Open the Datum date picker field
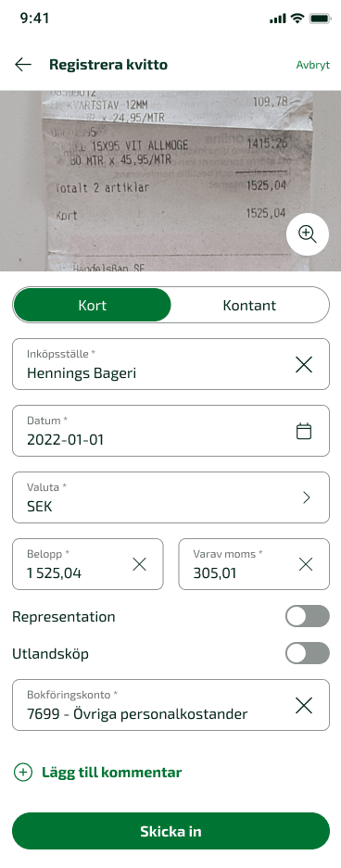Screen dimensions: 341x868 170,432
